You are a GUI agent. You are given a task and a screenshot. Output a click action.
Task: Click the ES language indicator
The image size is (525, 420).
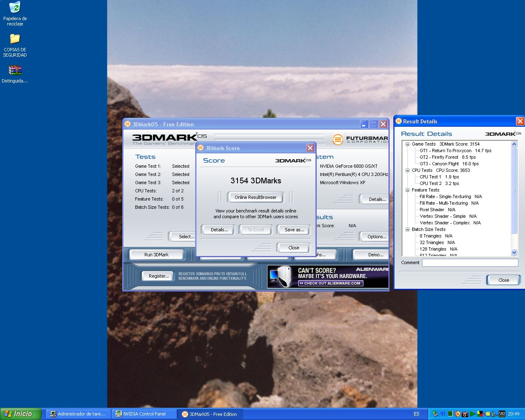click(x=416, y=414)
